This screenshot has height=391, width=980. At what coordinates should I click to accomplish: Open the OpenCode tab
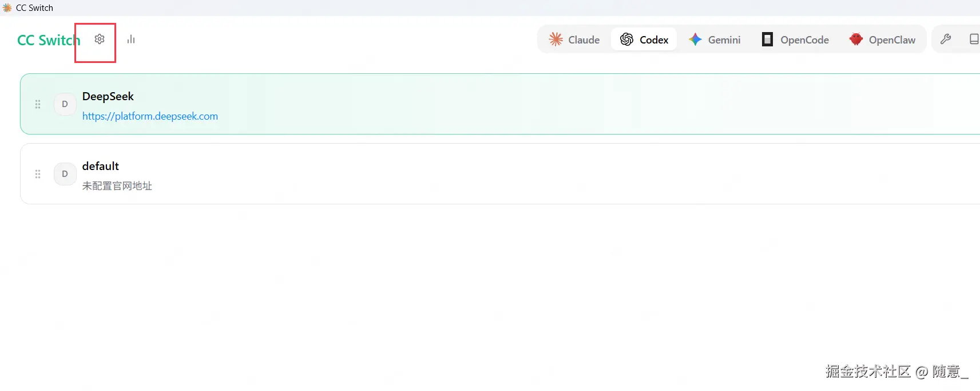[795, 40]
